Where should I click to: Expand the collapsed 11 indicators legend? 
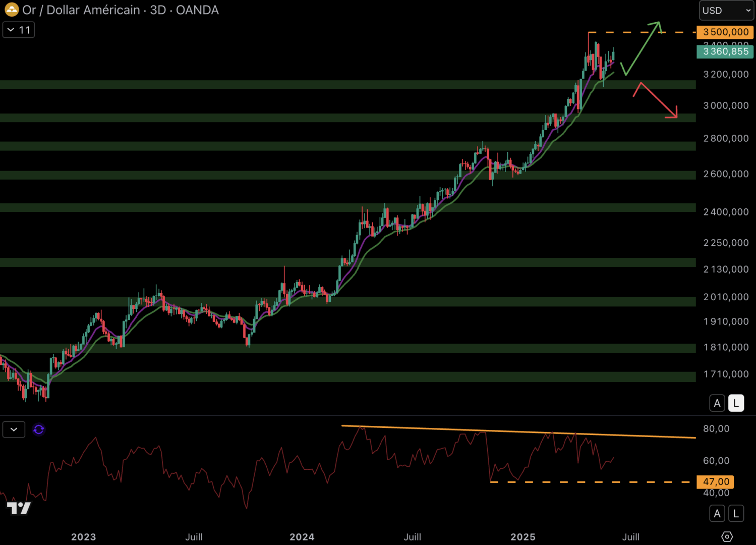point(19,30)
